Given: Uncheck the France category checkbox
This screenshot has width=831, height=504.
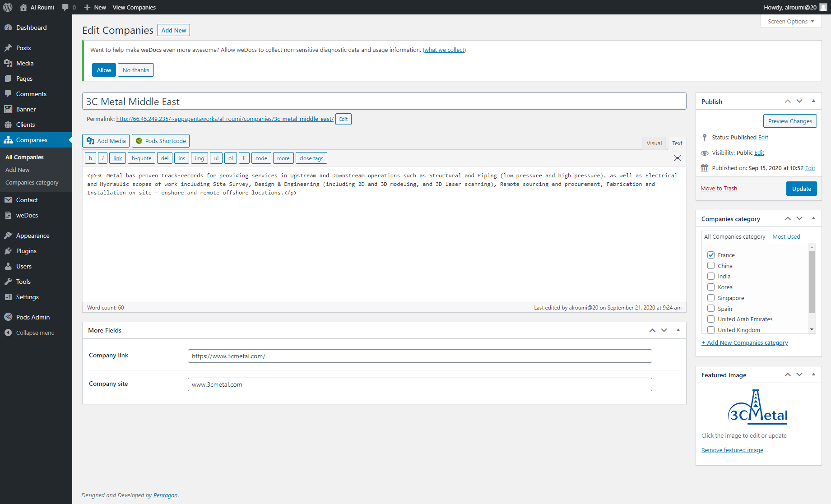Looking at the screenshot, I should coord(711,255).
